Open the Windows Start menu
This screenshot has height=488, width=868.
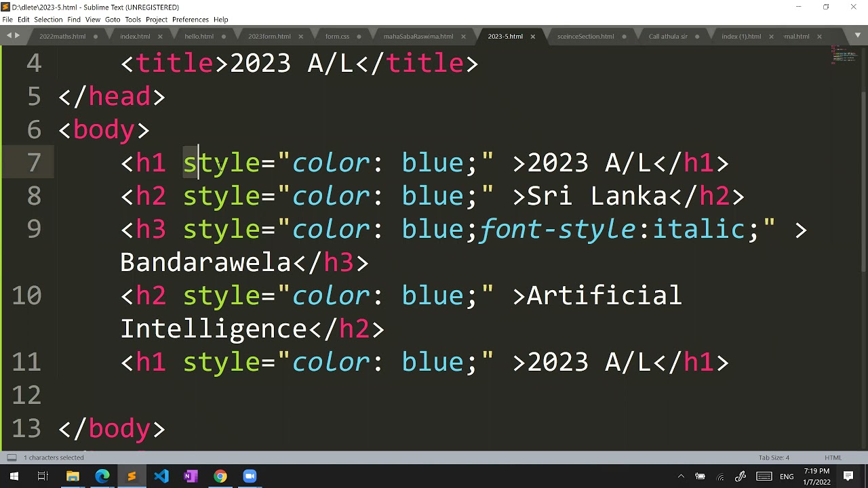point(14,476)
